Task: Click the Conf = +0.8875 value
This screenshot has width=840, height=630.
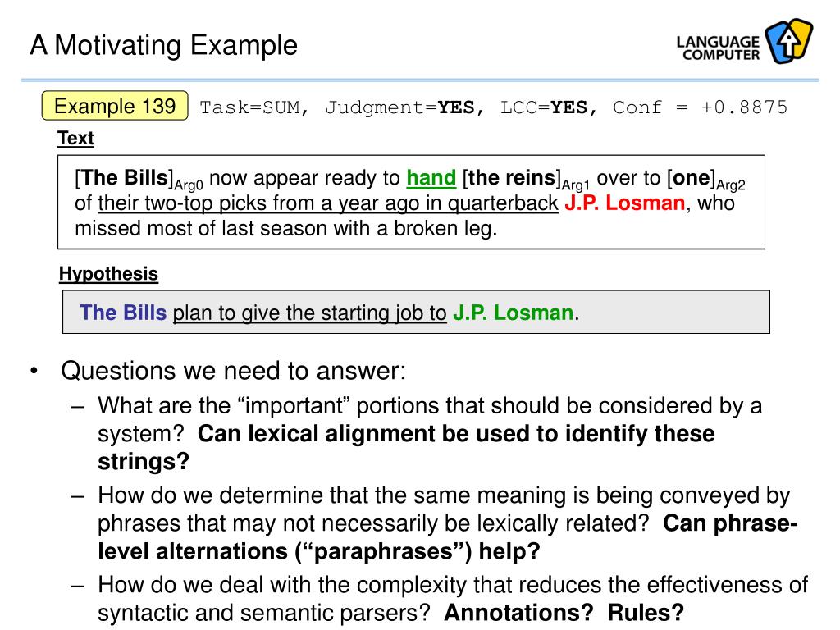Action: tap(701, 107)
